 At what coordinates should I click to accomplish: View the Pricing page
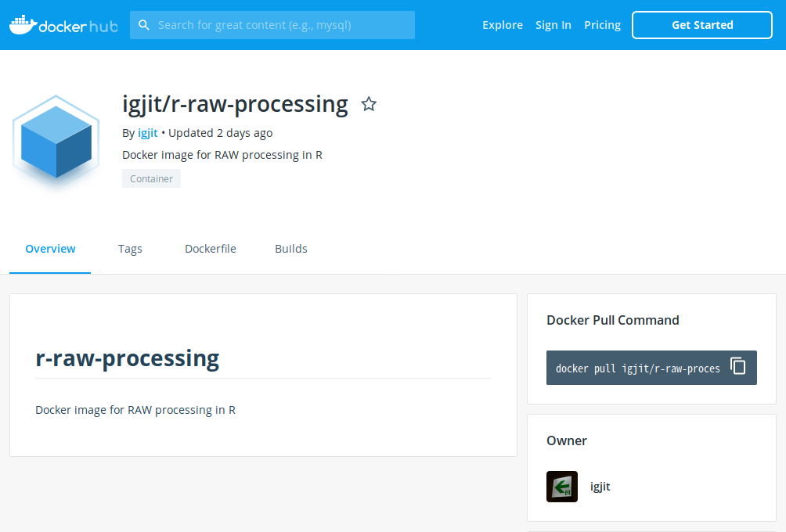coord(602,25)
